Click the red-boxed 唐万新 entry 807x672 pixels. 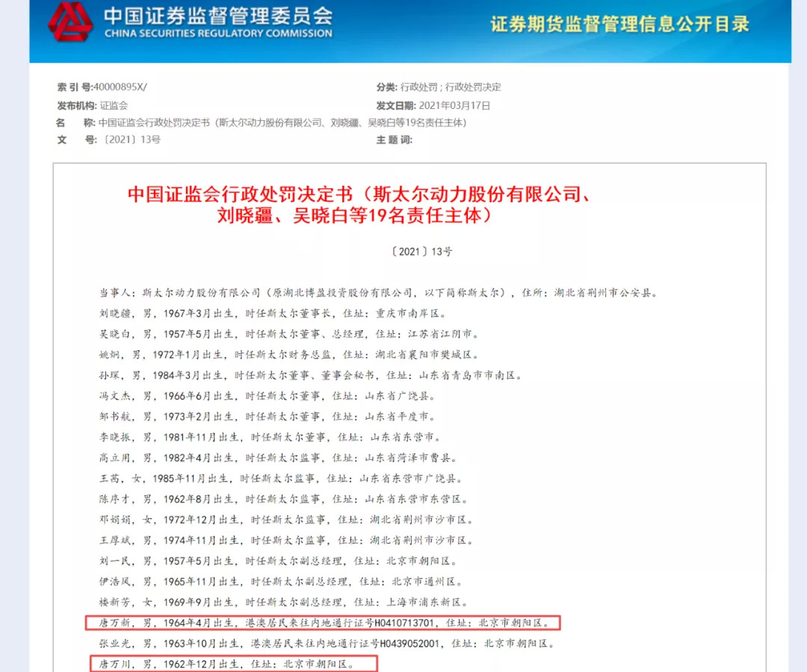[x=324, y=623]
